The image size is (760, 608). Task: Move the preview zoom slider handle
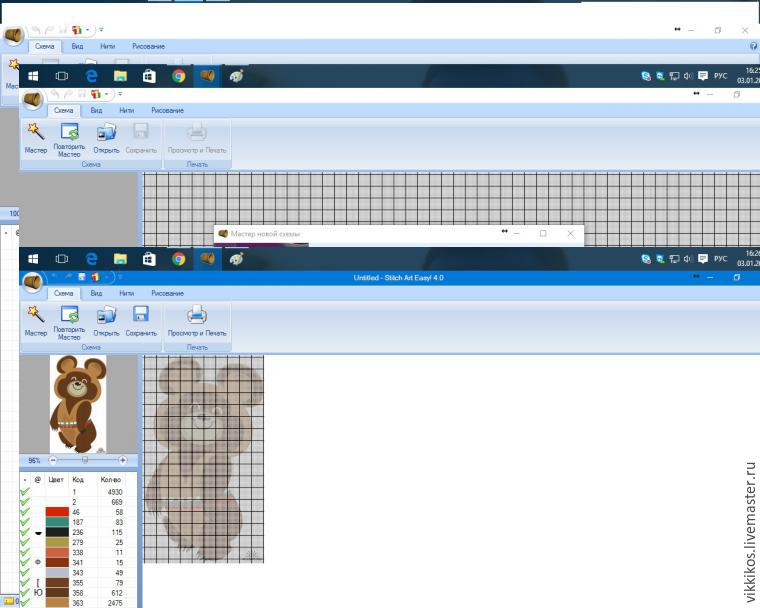(85, 460)
